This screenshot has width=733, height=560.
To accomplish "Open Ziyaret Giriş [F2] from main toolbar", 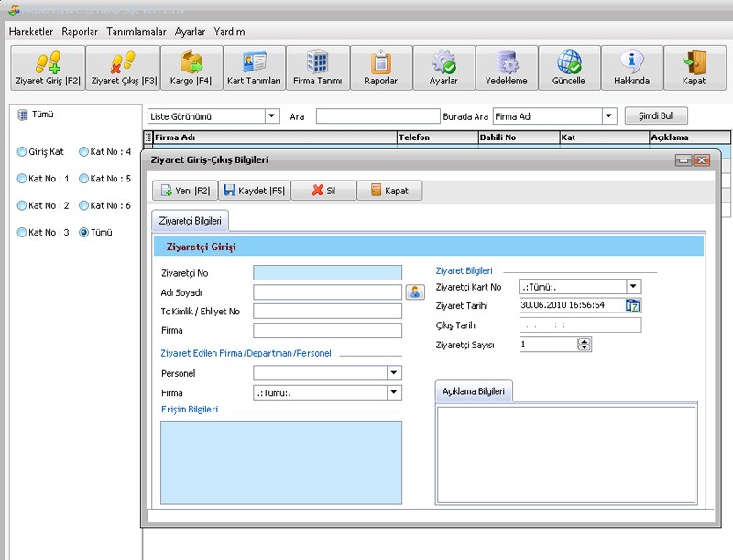I will click(48, 68).
